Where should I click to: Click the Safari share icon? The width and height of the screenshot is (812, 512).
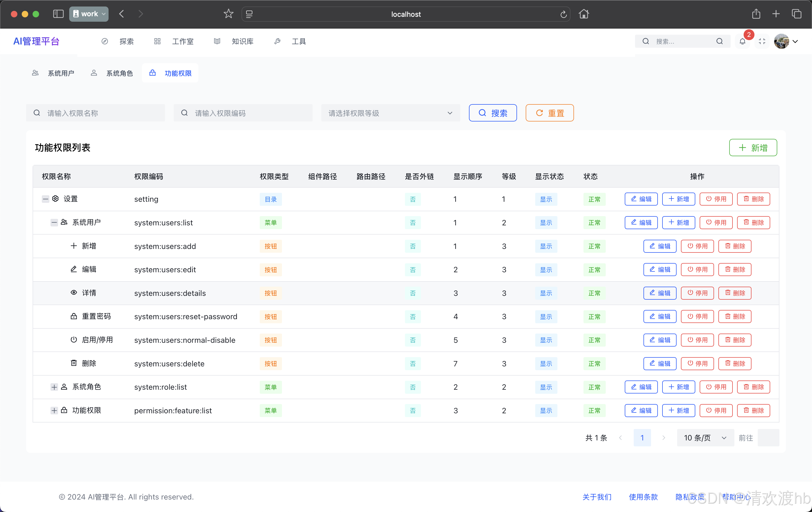[x=756, y=14]
